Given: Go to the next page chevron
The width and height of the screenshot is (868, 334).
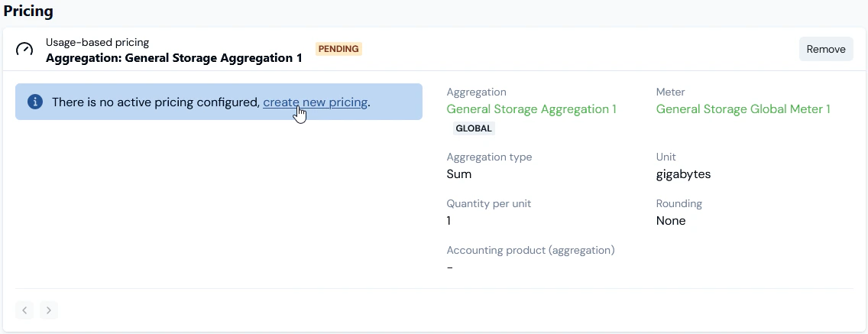Looking at the screenshot, I should click(x=49, y=310).
